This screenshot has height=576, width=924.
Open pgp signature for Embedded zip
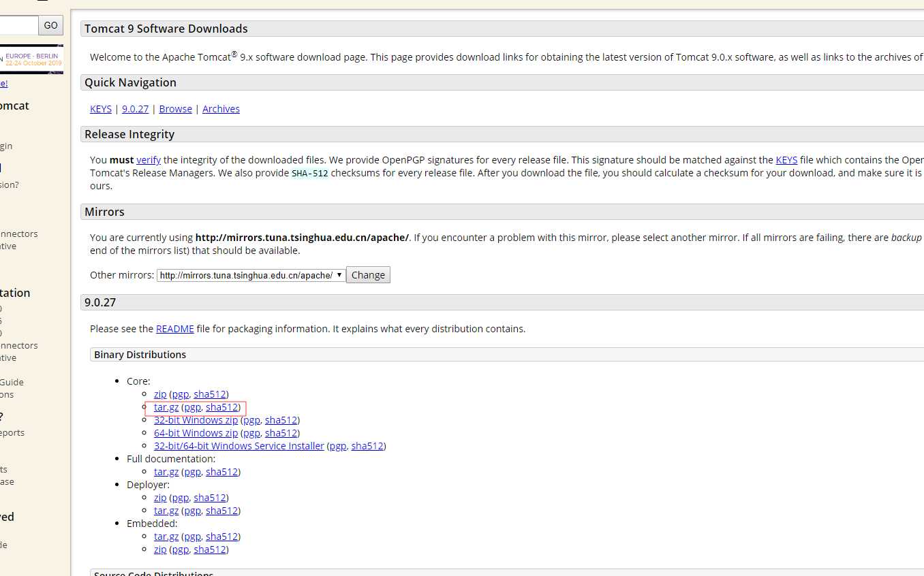click(180, 549)
